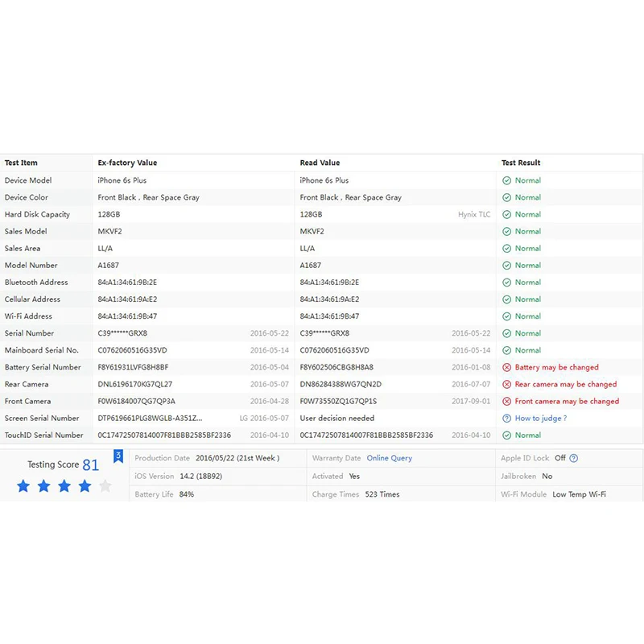644x644 pixels.
Task: Click the ex-factory Front Camera serial F0W6184007QG7QP3A
Action: [136, 401]
